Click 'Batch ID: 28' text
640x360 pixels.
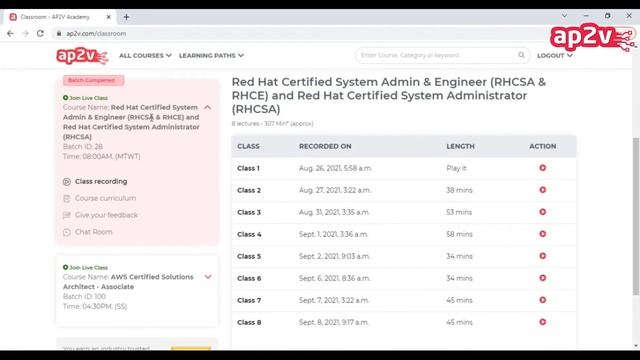[x=83, y=147]
